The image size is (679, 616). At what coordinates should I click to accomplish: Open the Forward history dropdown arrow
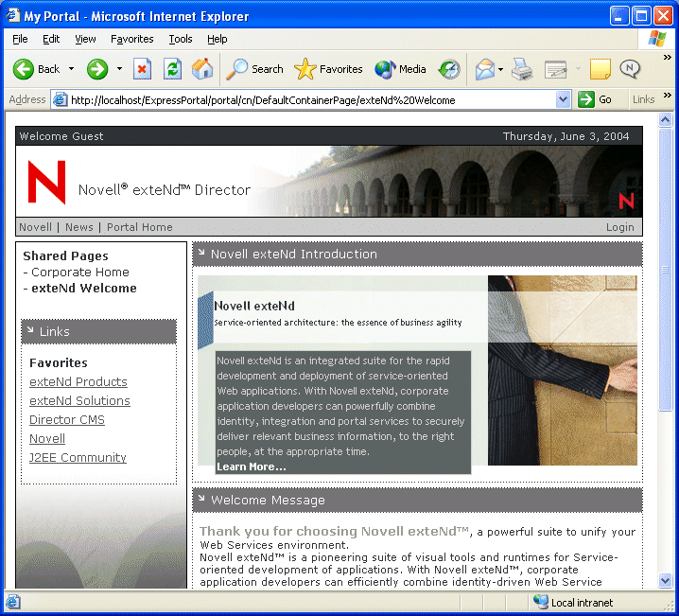[119, 69]
